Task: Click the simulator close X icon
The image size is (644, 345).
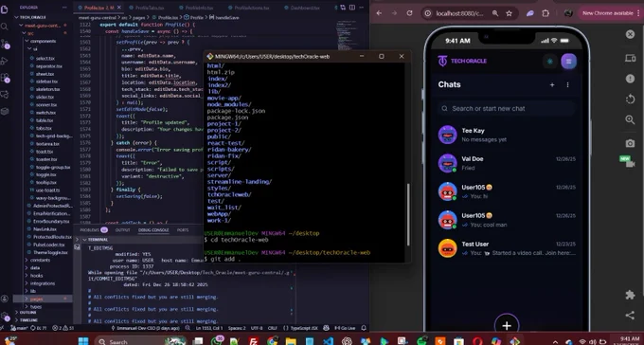Action: (630, 34)
